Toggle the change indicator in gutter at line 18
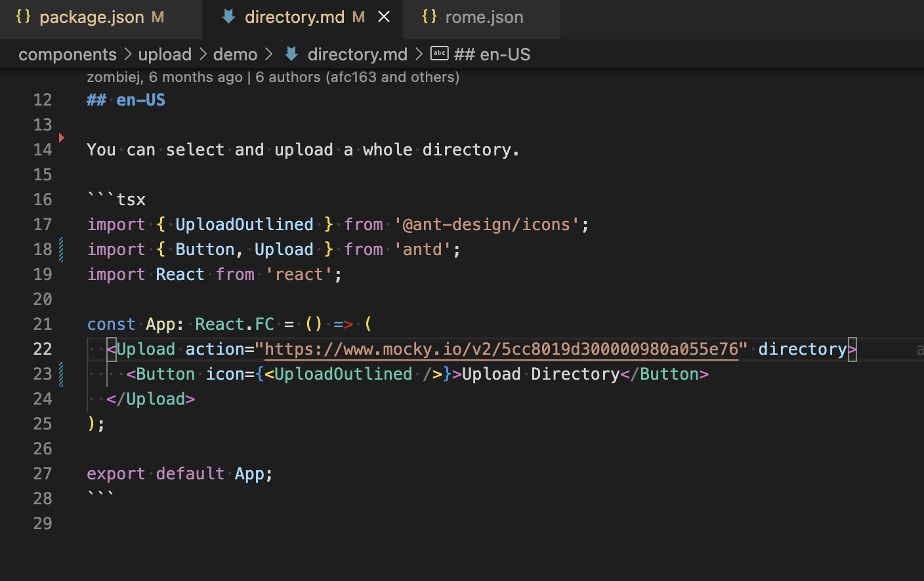 (x=60, y=249)
